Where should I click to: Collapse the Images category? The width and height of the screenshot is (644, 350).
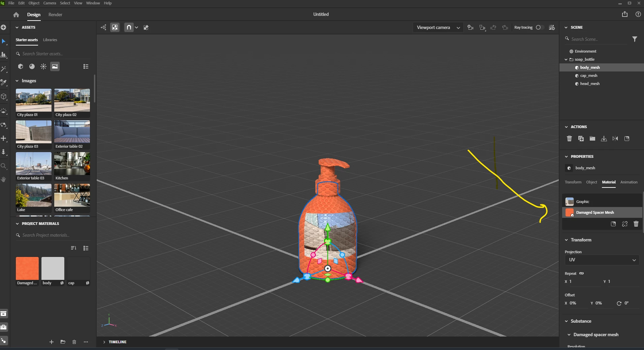[x=17, y=81]
